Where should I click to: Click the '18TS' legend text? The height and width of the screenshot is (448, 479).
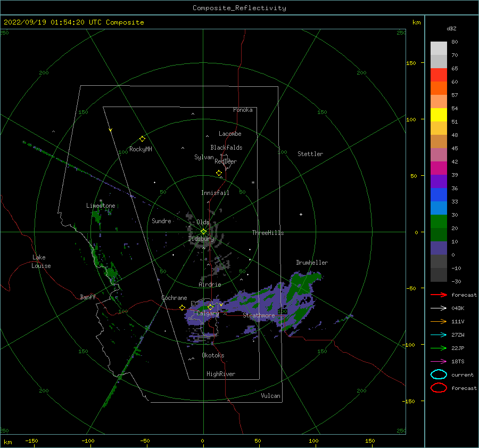458,361
